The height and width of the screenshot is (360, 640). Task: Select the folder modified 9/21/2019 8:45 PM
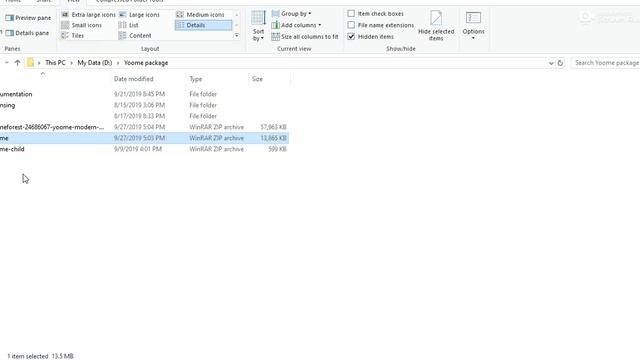point(144,94)
